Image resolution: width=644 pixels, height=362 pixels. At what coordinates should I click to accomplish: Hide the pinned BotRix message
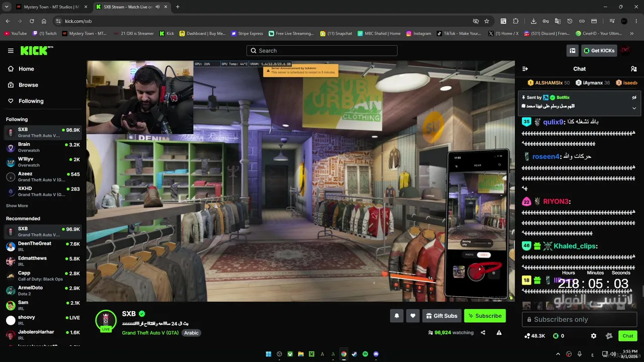point(634,98)
